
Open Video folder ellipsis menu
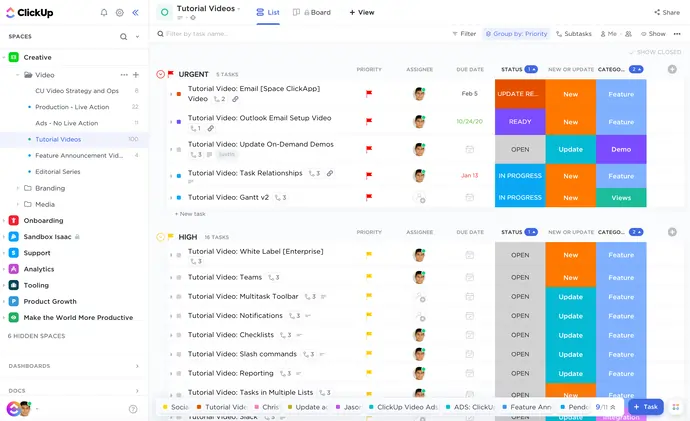[x=124, y=75]
